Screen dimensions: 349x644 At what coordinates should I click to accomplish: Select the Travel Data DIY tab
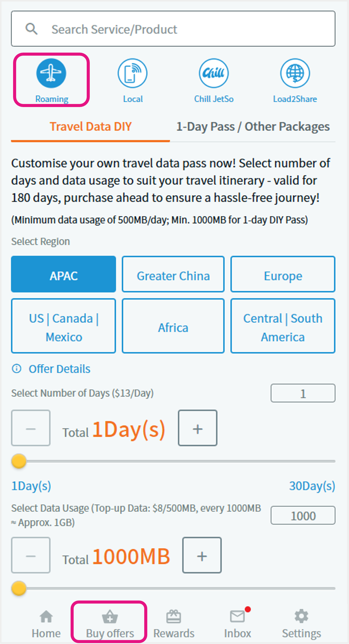(x=90, y=127)
